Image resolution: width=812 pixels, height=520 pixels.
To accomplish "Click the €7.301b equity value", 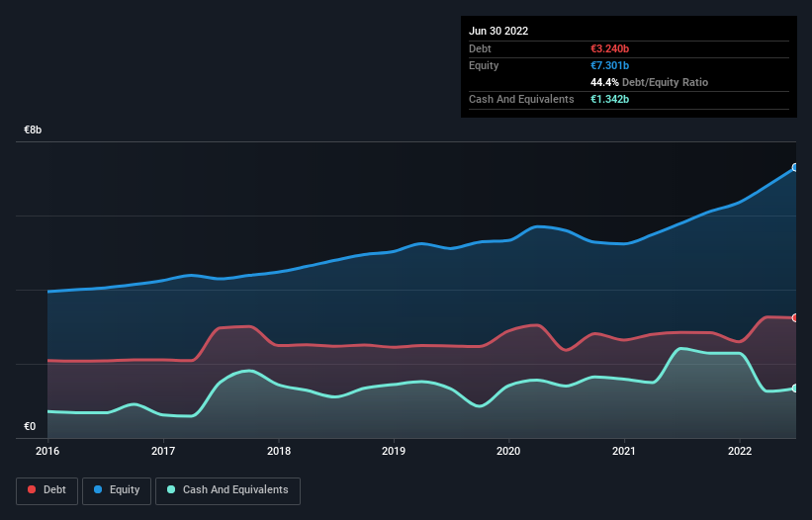I will pos(609,65).
